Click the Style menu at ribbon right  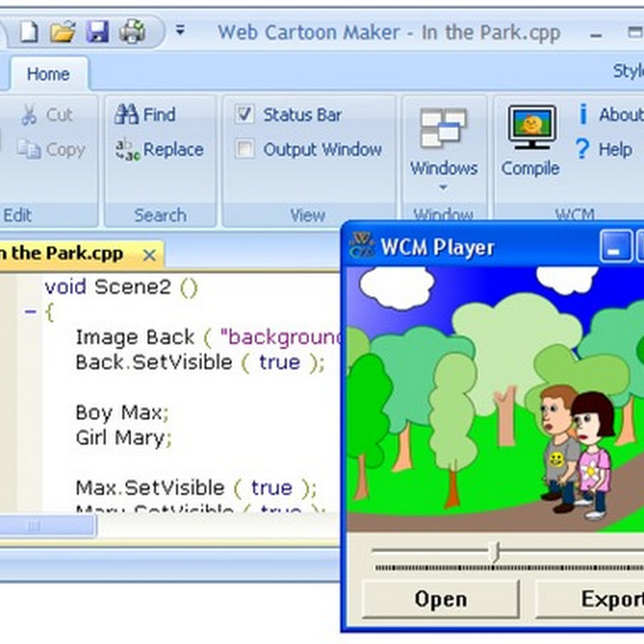(629, 72)
